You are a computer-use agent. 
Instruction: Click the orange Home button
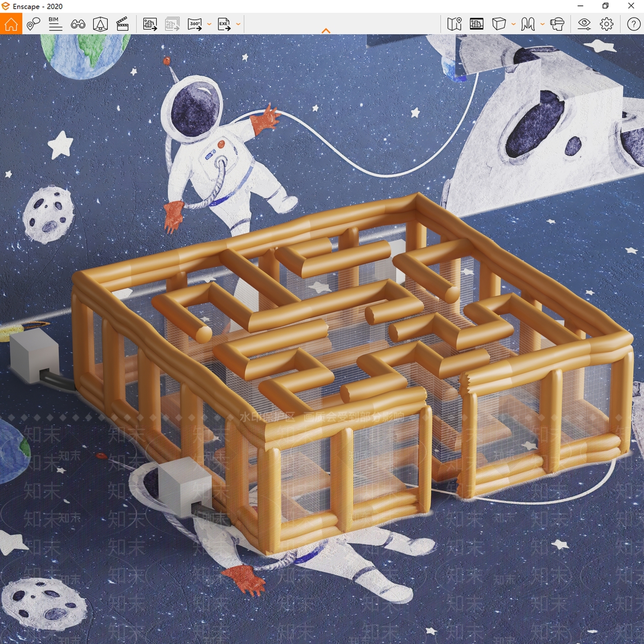tap(11, 24)
